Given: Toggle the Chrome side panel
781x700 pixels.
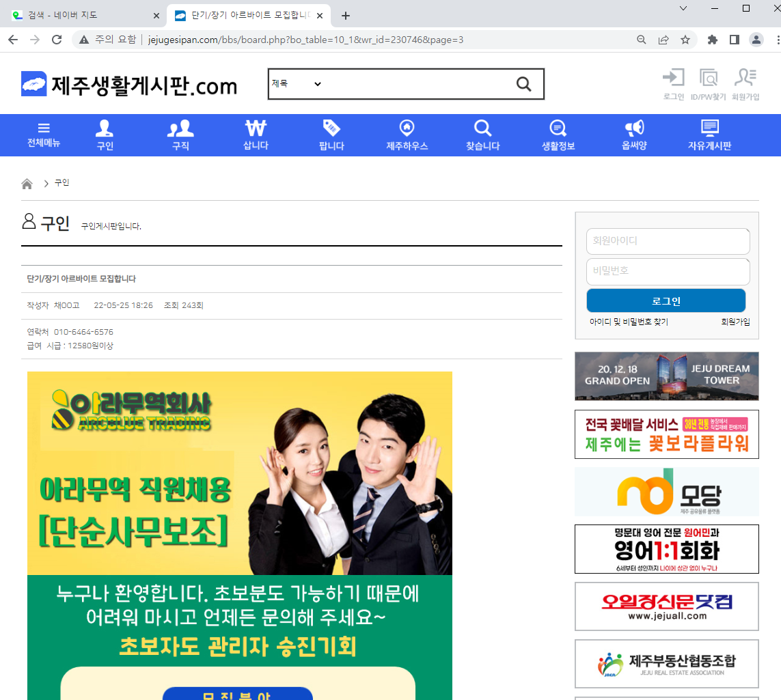Looking at the screenshot, I should [735, 40].
